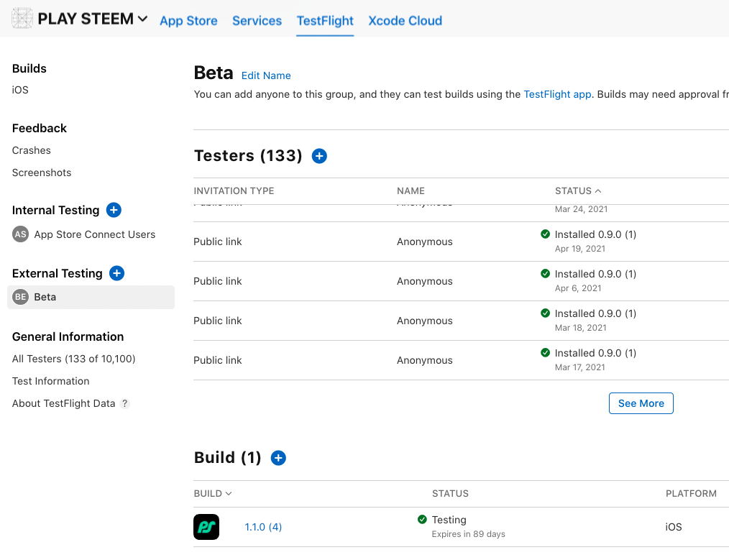Image resolution: width=729 pixels, height=560 pixels.
Task: Click green check for Apr 19, 2021 tester
Action: tap(546, 234)
